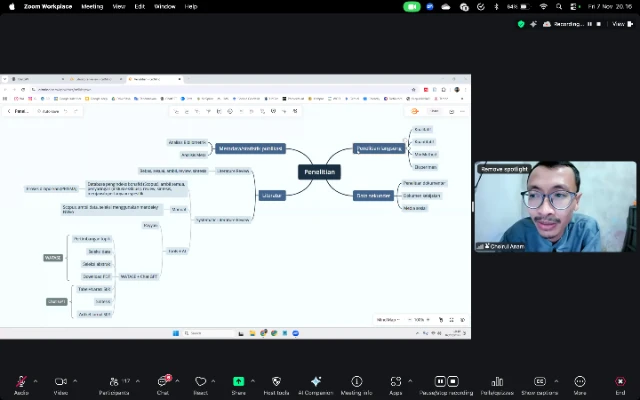
Task: Open the Zoom Chat panel
Action: pos(163,382)
